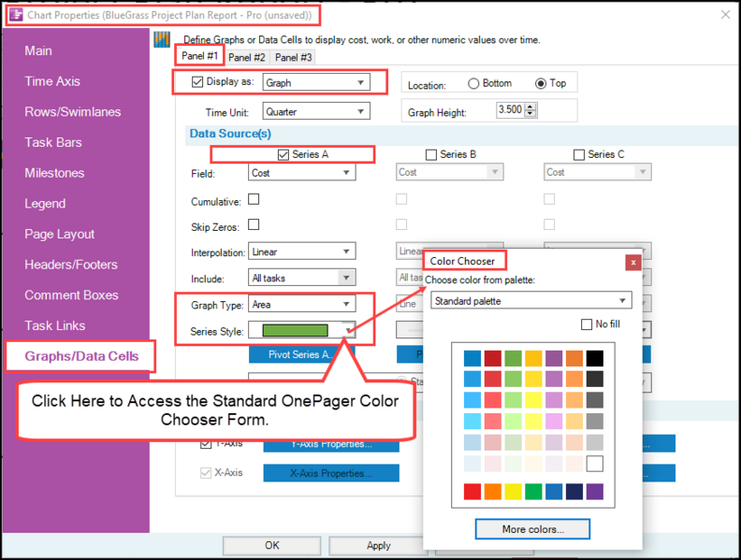This screenshot has height=560, width=741.
Task: Select Graphs/Data Cells page
Action: coord(81,356)
